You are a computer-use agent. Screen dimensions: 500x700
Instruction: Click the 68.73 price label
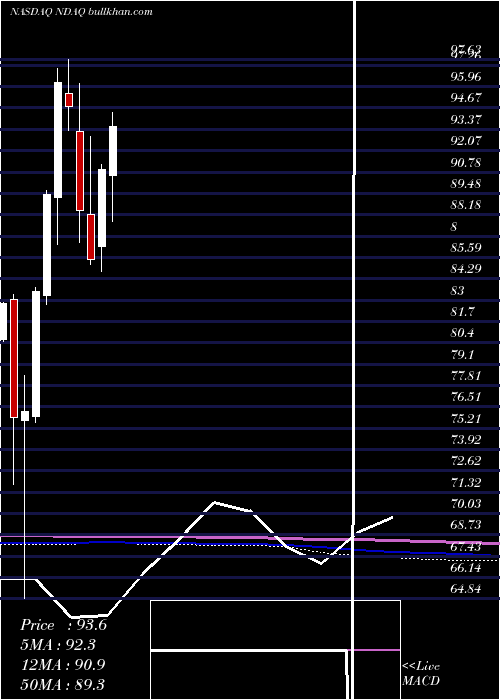[466, 525]
